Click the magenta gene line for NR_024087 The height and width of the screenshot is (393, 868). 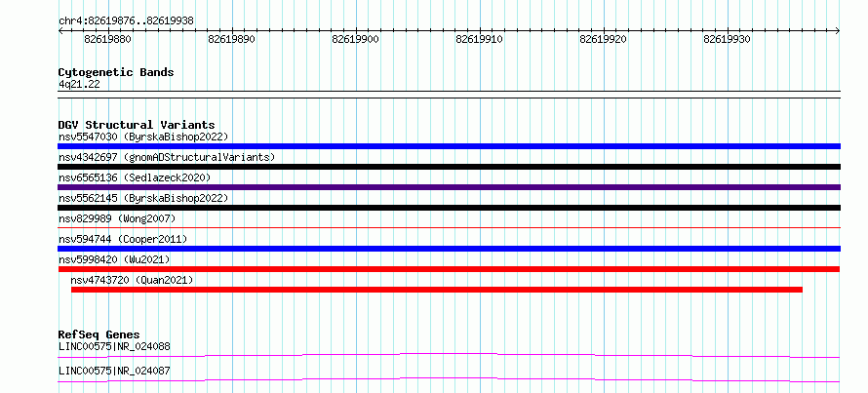click(449, 379)
